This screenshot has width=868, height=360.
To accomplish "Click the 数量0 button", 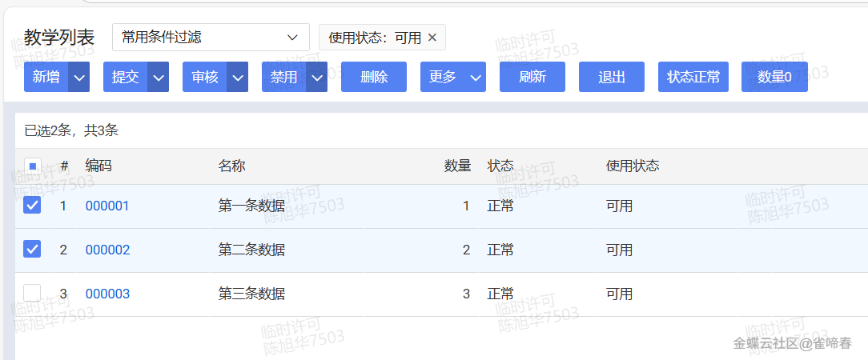I will pyautogui.click(x=774, y=77).
